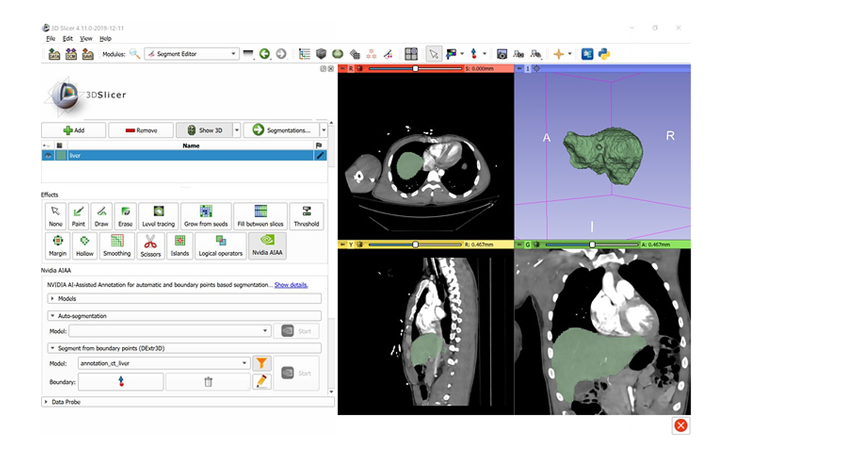Image resolution: width=868 pixels, height=449 pixels.
Task: Collapse the Auto-segmentation section
Action: point(184,316)
